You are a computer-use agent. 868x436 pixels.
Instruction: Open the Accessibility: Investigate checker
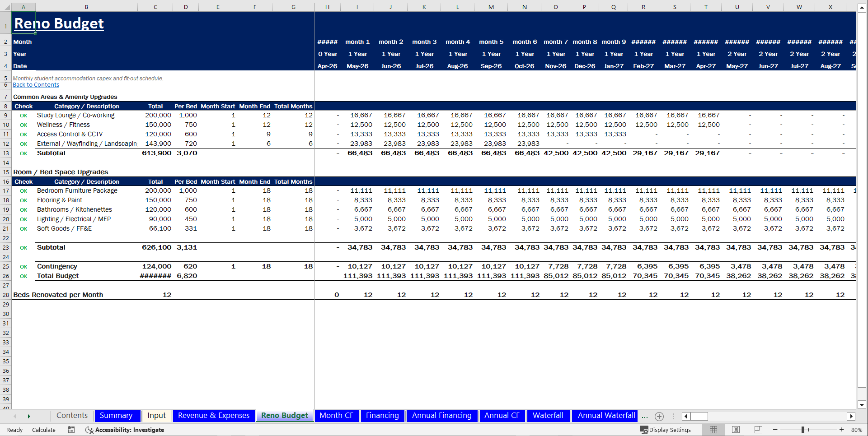pos(125,430)
